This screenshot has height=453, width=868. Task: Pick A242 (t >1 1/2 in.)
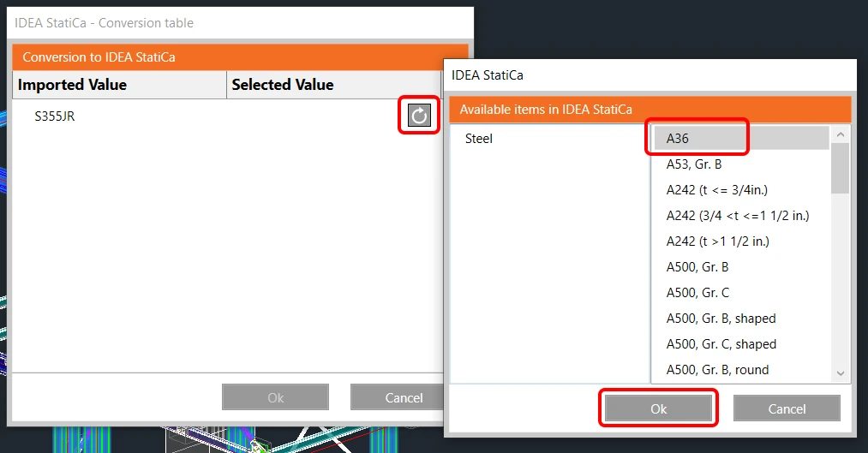pyautogui.click(x=741, y=241)
